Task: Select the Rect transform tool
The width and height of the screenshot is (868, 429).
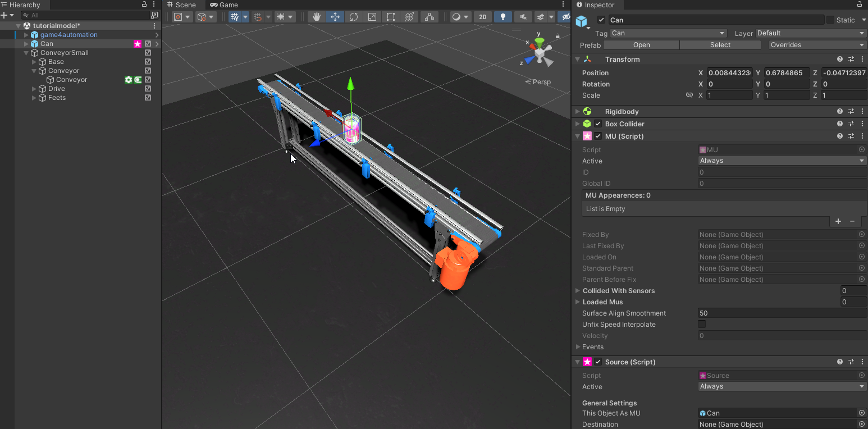Action: click(x=391, y=17)
